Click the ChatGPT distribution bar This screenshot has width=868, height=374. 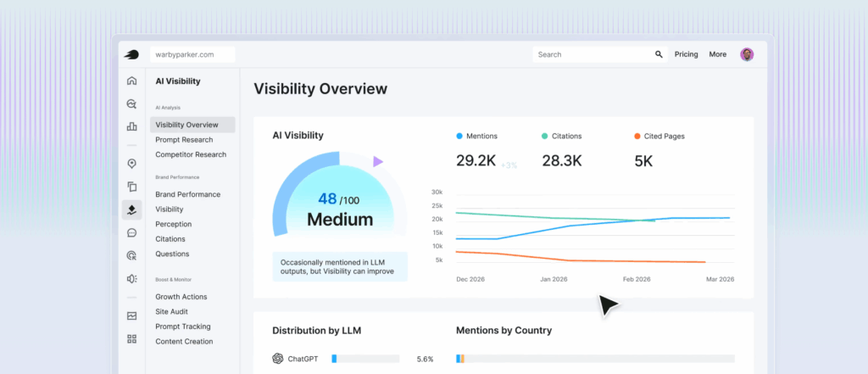pos(365,359)
